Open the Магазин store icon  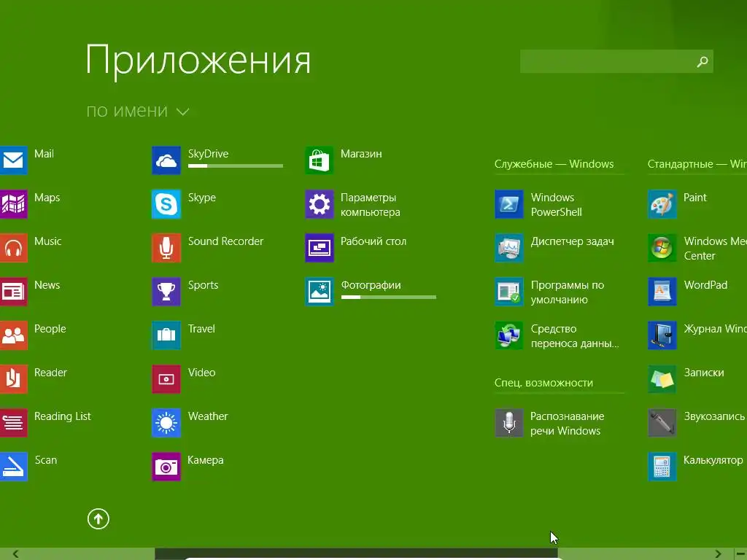point(320,160)
